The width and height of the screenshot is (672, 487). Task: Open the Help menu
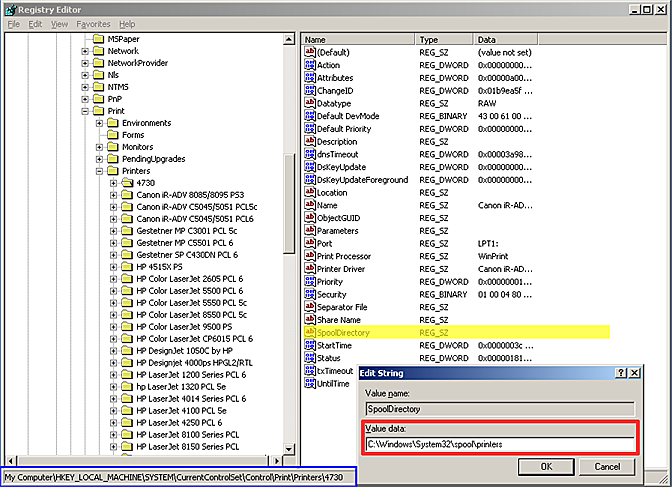[x=127, y=24]
